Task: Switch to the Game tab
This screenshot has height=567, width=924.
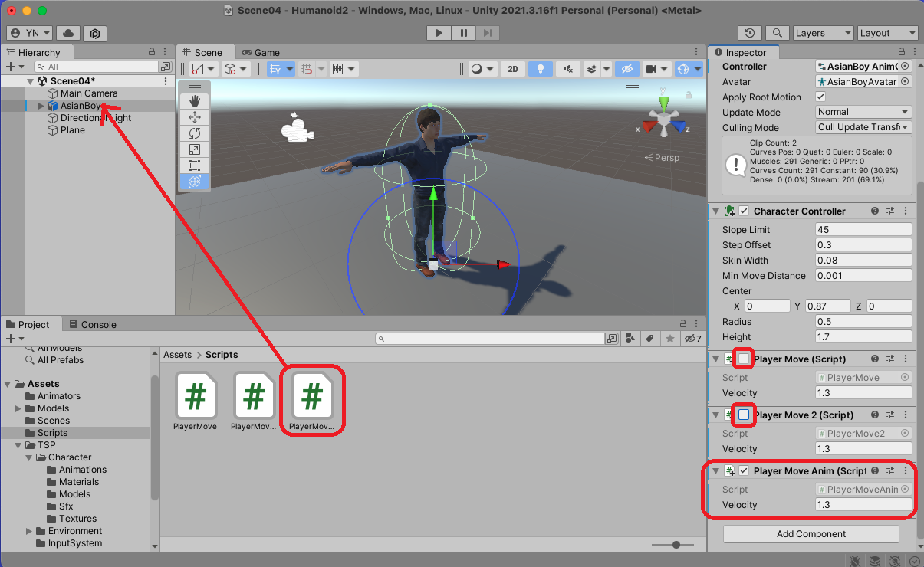Action: click(x=261, y=52)
